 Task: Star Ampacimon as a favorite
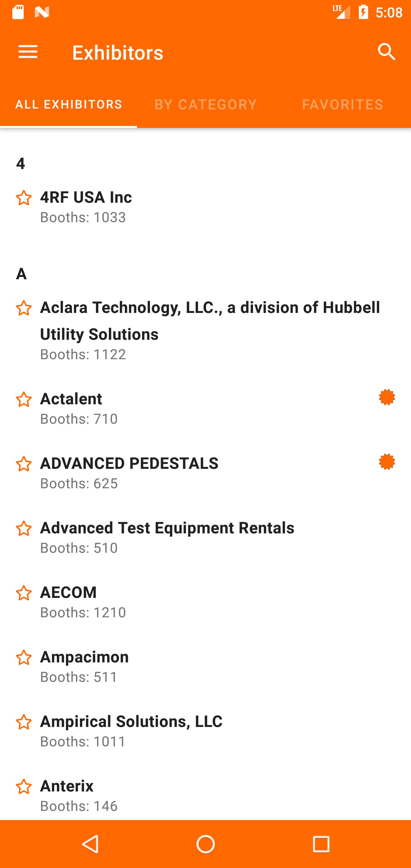24,658
